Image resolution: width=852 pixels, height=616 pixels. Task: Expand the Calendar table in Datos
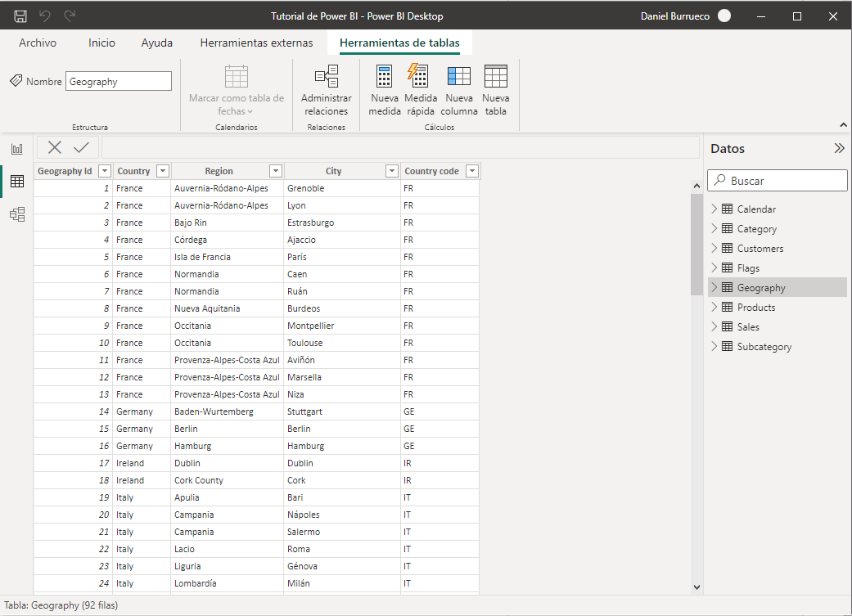tap(715, 209)
